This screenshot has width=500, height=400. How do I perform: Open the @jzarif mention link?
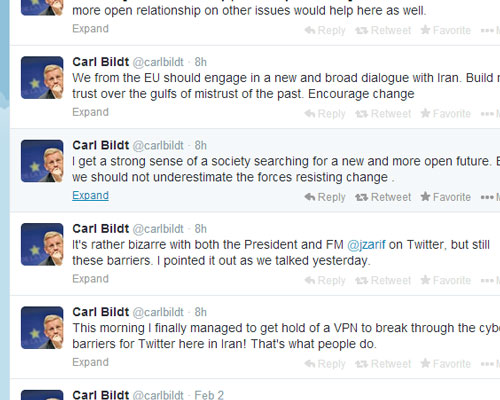tap(366, 245)
